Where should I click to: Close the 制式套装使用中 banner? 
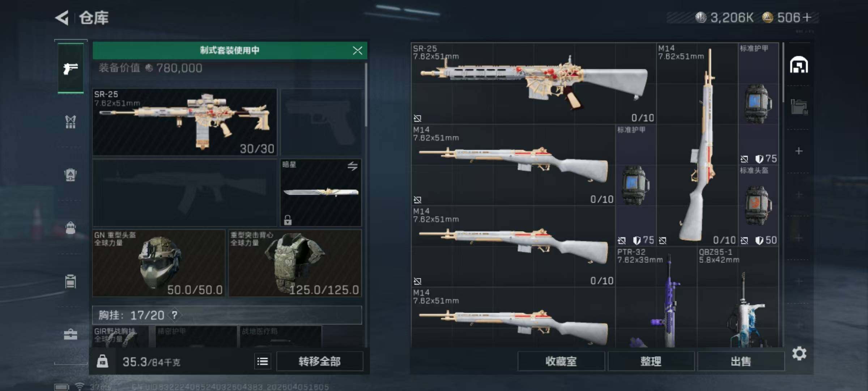[x=357, y=51]
